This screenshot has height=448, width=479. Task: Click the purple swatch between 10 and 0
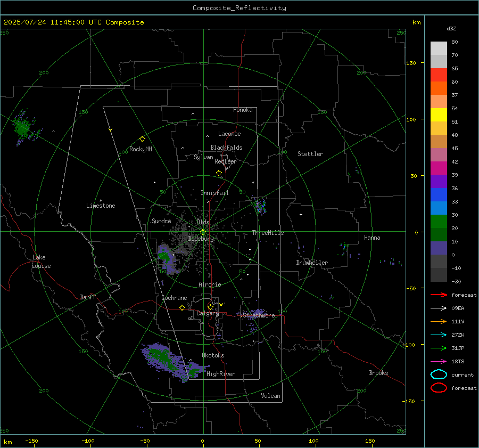pos(439,248)
